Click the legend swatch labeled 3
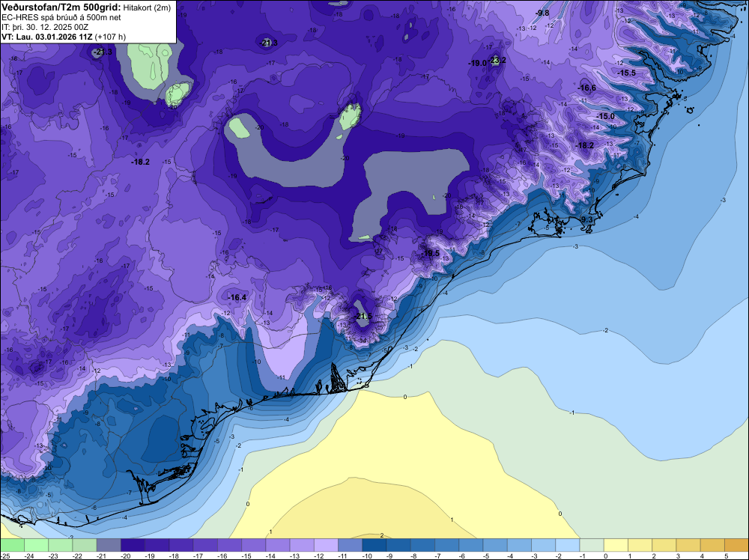This screenshot has height=560, width=749. pos(688,545)
